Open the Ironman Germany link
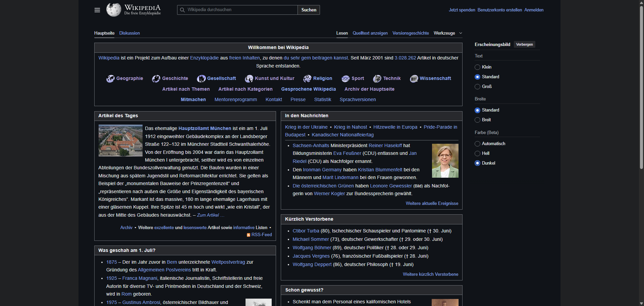Viewport: 644px width, 306px height. click(x=322, y=170)
